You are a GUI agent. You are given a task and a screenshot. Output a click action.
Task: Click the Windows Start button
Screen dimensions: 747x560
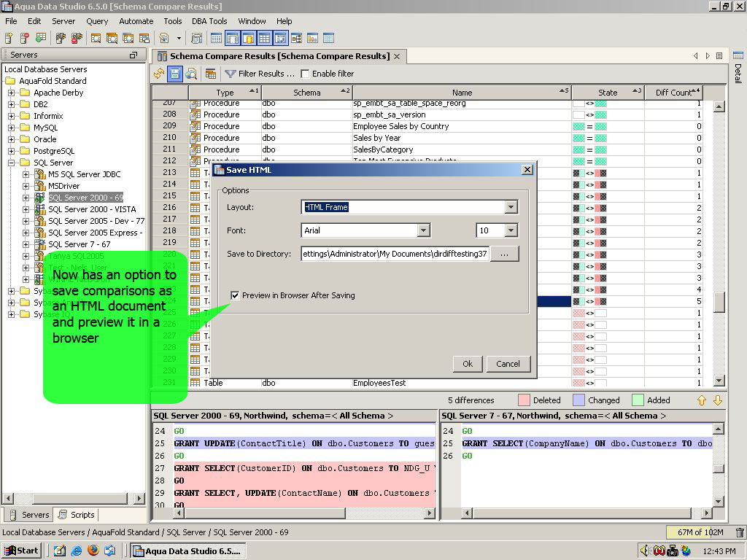(x=22, y=551)
